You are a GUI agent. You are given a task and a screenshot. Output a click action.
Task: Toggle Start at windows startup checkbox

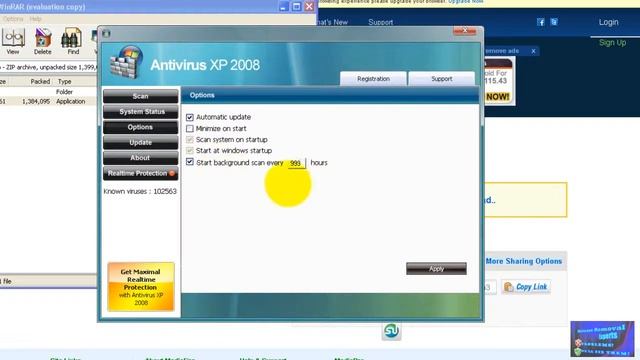[190, 151]
